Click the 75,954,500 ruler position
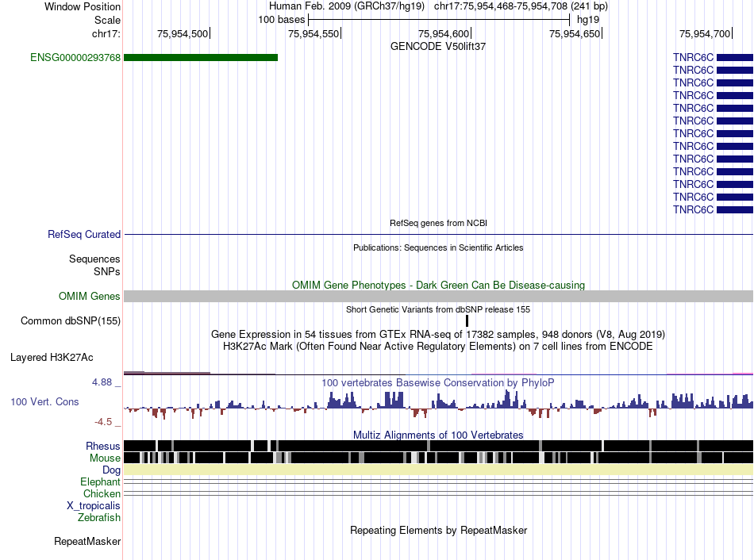Image resolution: width=754 pixels, height=560 pixels. [x=183, y=33]
